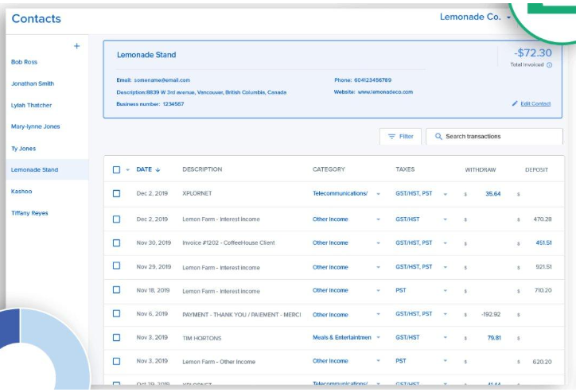
Task: Open category dropdown on Nov 6 payment row
Action: click(378, 314)
